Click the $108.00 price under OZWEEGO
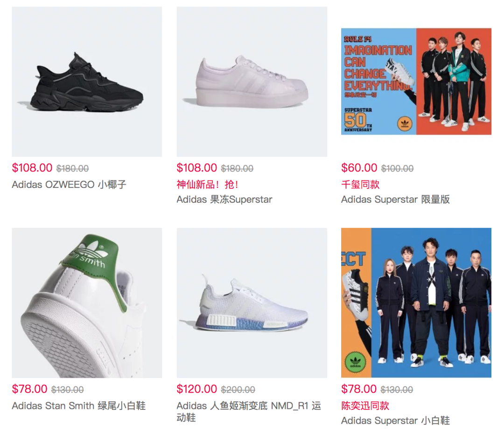The width and height of the screenshot is (504, 435). click(x=32, y=167)
